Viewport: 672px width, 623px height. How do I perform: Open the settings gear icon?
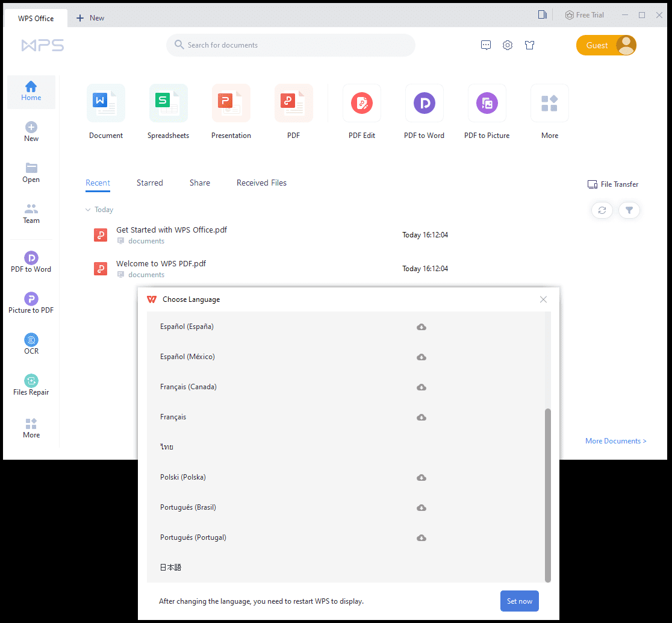pyautogui.click(x=508, y=45)
